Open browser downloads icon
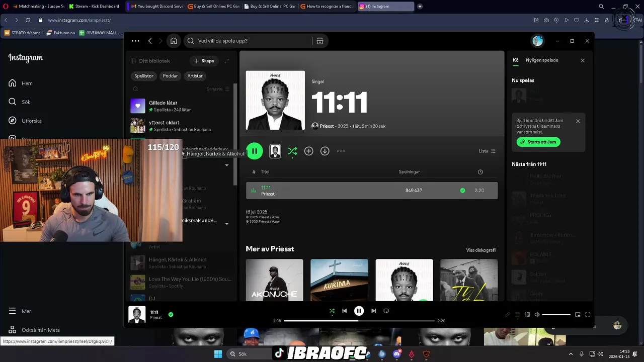Screen dimensions: 644x362 [x=587, y=20]
